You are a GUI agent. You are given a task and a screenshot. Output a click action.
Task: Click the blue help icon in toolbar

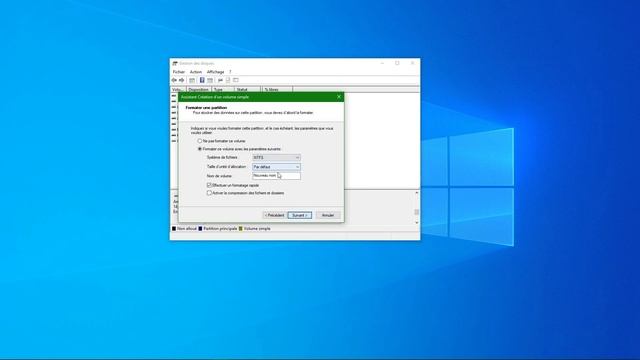pos(202,80)
